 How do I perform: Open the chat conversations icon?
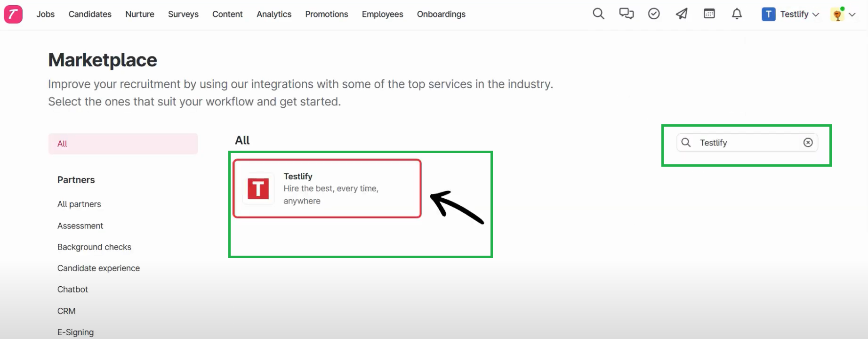(x=626, y=14)
